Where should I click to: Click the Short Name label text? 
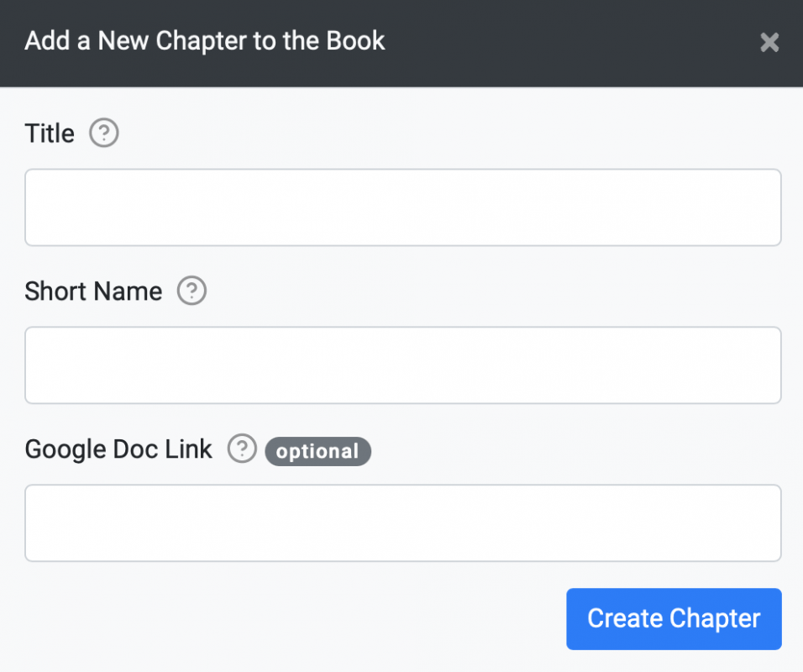[x=93, y=291]
